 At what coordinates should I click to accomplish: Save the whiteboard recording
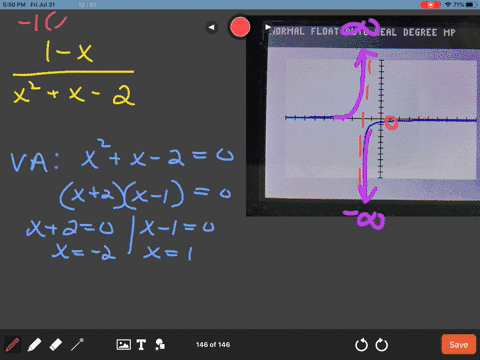459,344
